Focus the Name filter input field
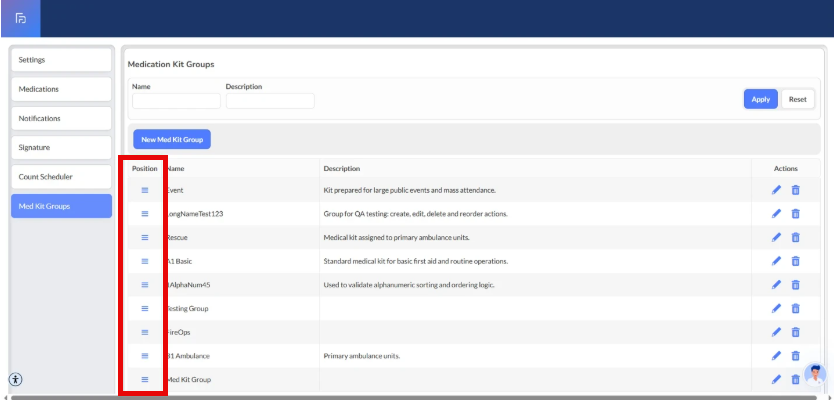 click(x=176, y=101)
